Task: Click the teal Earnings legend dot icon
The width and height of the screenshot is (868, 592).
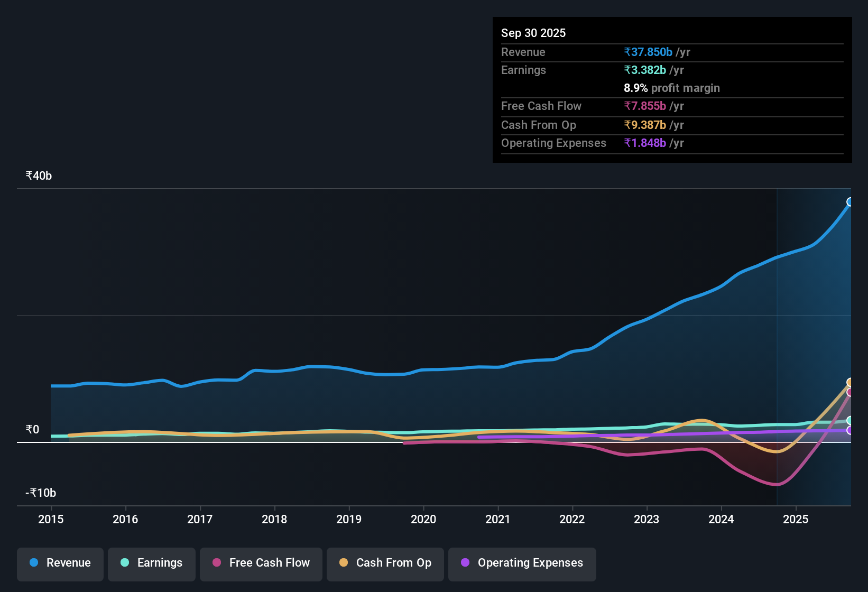Action: (x=125, y=563)
